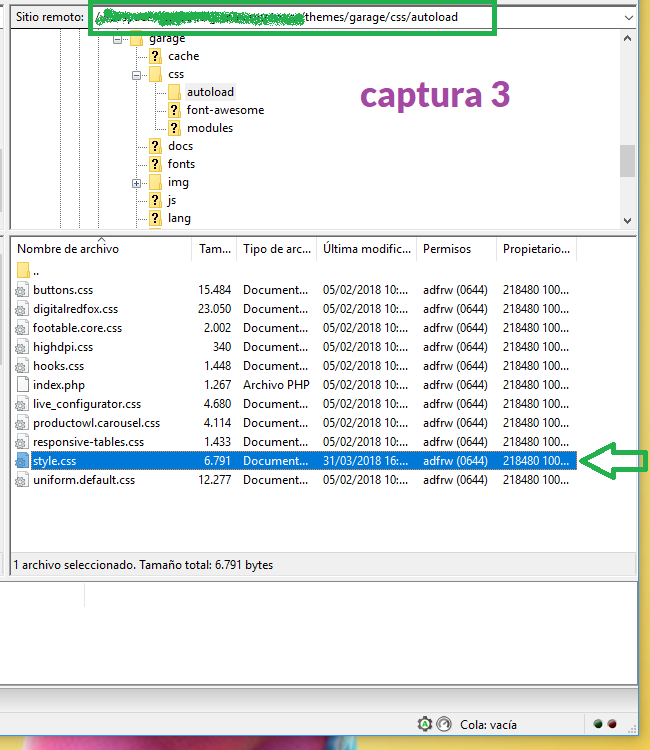This screenshot has width=650, height=750.
Task: Select index.php file
Action: [x=58, y=385]
